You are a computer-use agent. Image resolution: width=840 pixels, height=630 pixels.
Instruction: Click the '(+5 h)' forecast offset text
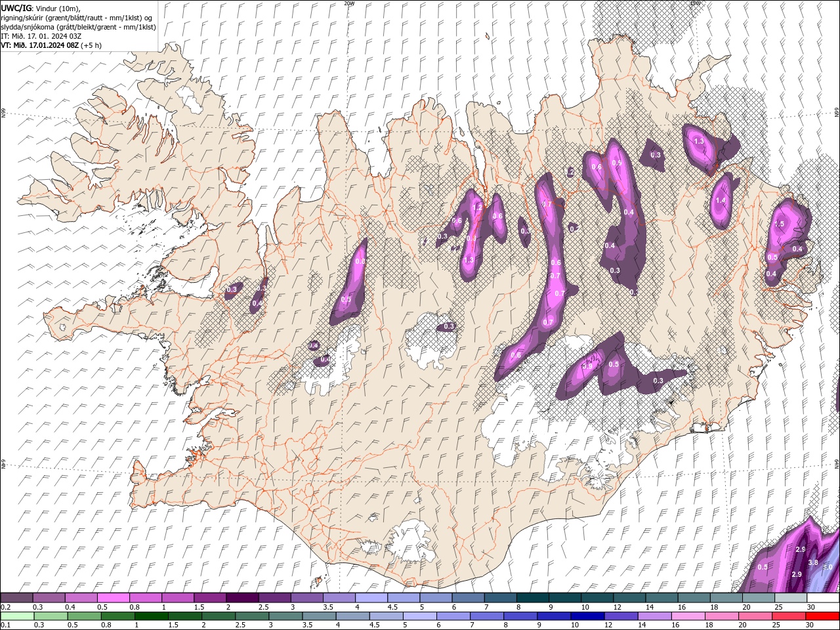91,45
